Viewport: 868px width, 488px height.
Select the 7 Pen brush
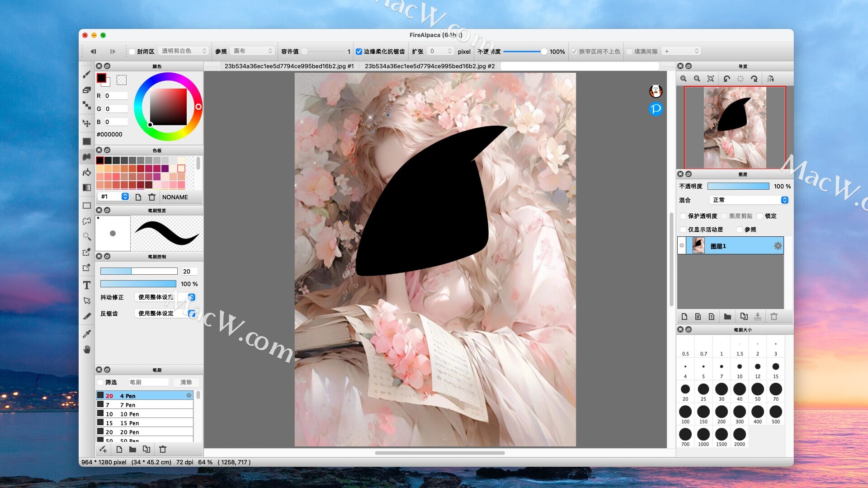pos(145,405)
